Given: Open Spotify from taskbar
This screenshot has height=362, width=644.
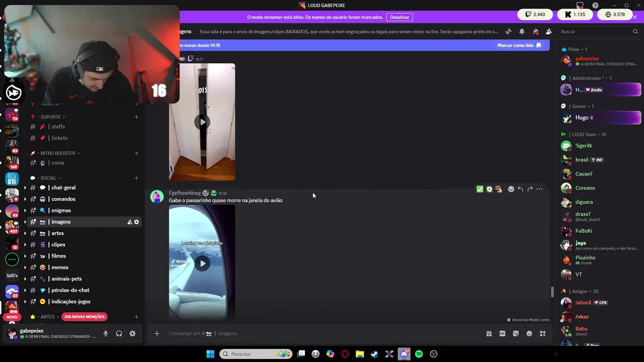Looking at the screenshot, I should tap(419, 354).
